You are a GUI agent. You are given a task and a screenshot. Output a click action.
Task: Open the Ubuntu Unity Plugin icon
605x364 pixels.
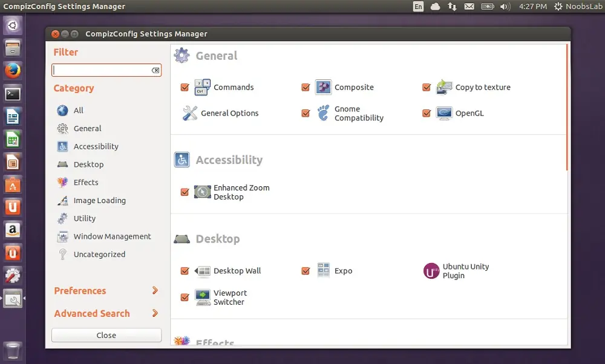431,271
